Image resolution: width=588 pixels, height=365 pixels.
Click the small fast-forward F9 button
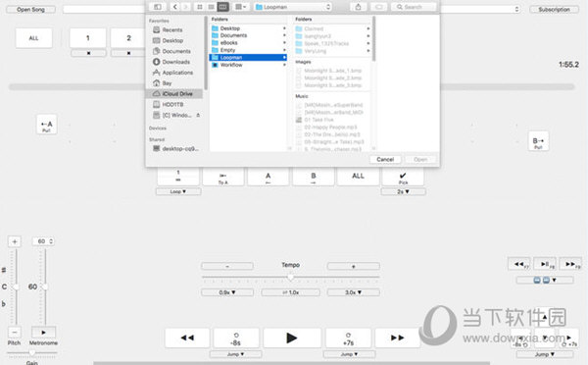(570, 264)
